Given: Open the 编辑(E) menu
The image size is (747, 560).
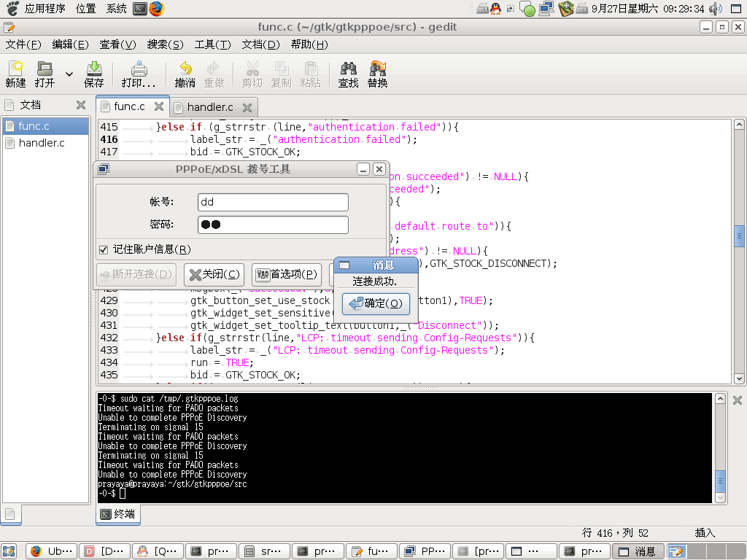Looking at the screenshot, I should [71, 44].
